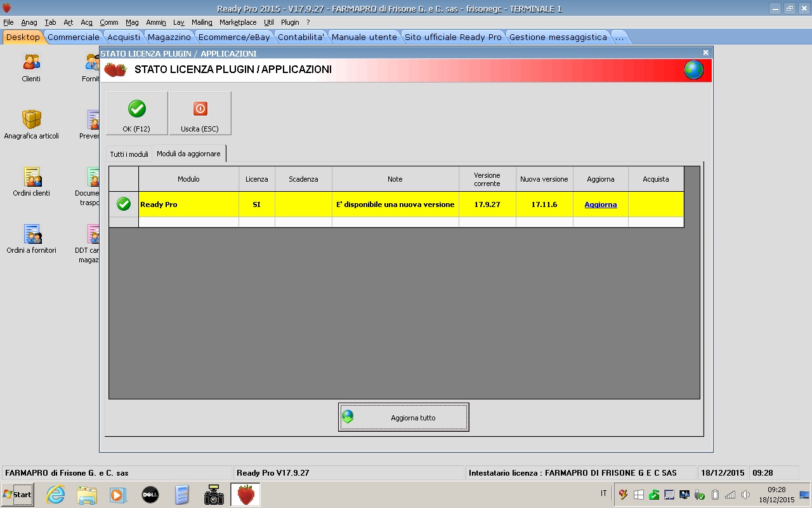Click the Aggiorna link for Ready Pro

(x=600, y=204)
